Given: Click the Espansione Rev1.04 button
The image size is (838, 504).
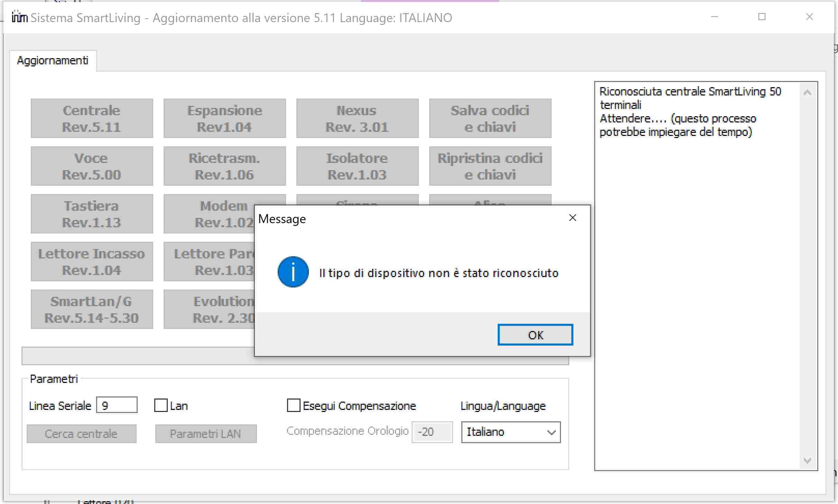Looking at the screenshot, I should coord(224,118).
